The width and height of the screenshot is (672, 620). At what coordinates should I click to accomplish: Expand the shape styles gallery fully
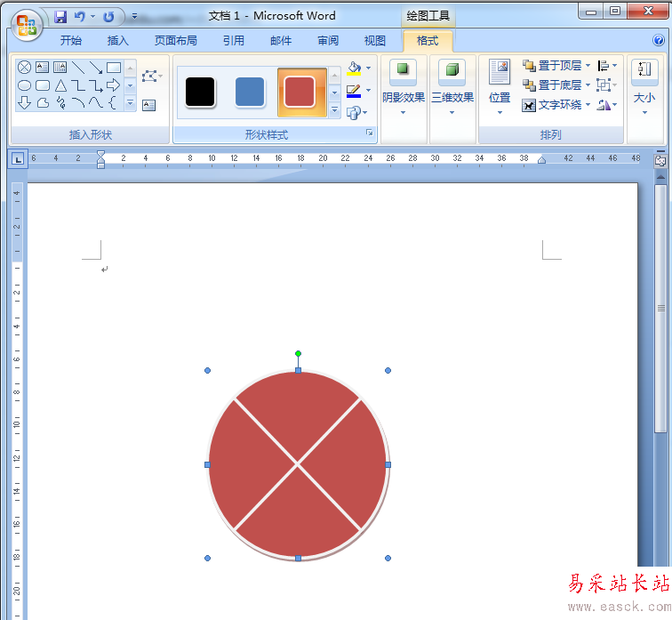pyautogui.click(x=335, y=110)
